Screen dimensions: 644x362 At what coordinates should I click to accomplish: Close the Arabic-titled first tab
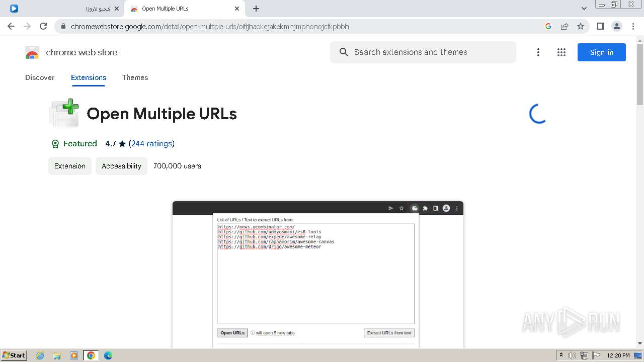[116, 9]
